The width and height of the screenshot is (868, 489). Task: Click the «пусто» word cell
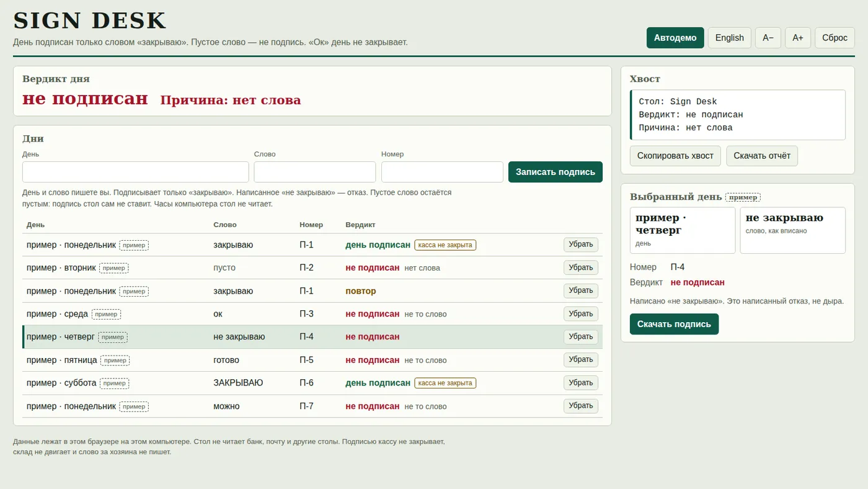point(224,268)
